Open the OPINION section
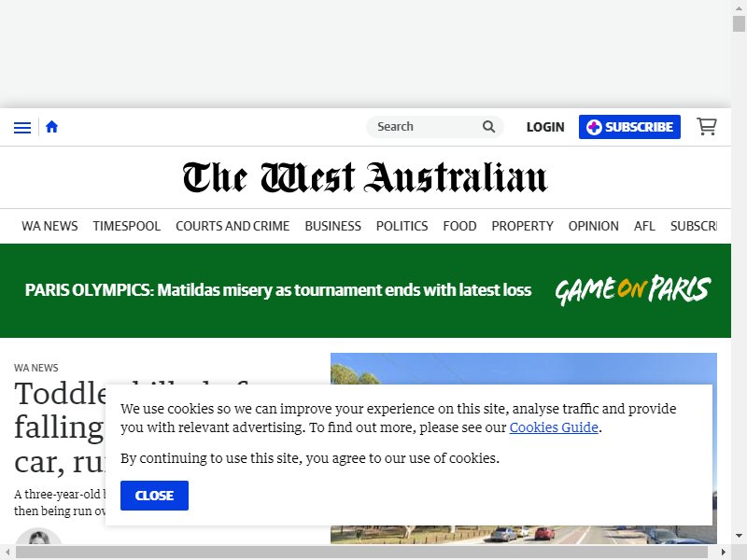This screenshot has height=560, width=747. (594, 226)
